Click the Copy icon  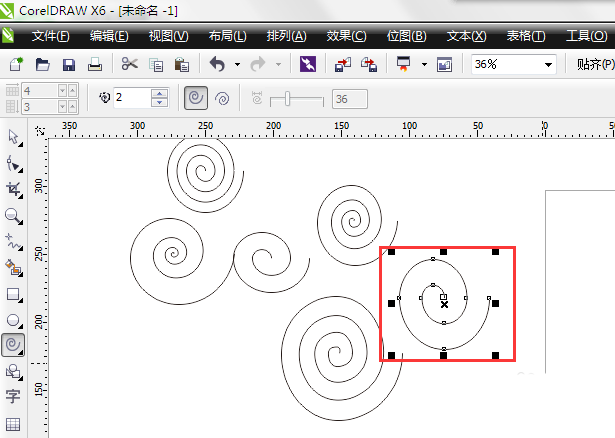[156, 65]
